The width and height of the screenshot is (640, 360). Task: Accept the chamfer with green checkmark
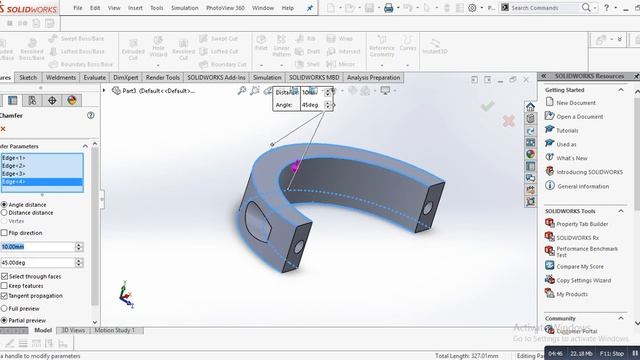pyautogui.click(x=487, y=106)
